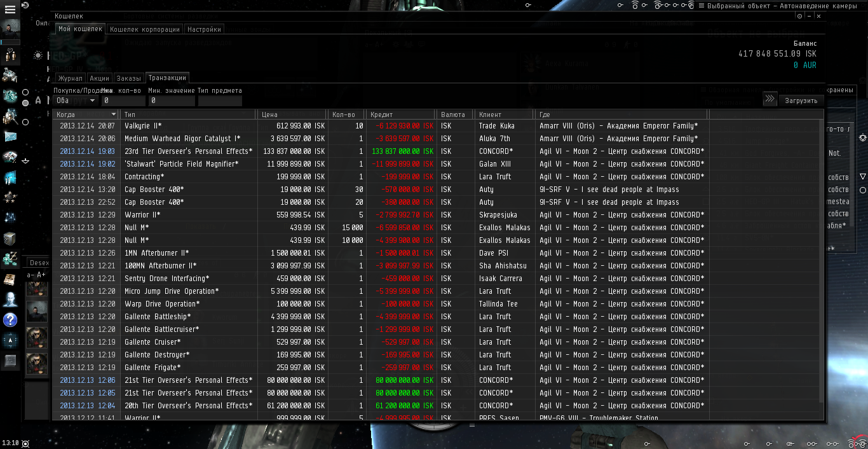This screenshot has height=449, width=868.
Task: Open the Inventory cube icon in sidebar
Action: pyautogui.click(x=10, y=238)
